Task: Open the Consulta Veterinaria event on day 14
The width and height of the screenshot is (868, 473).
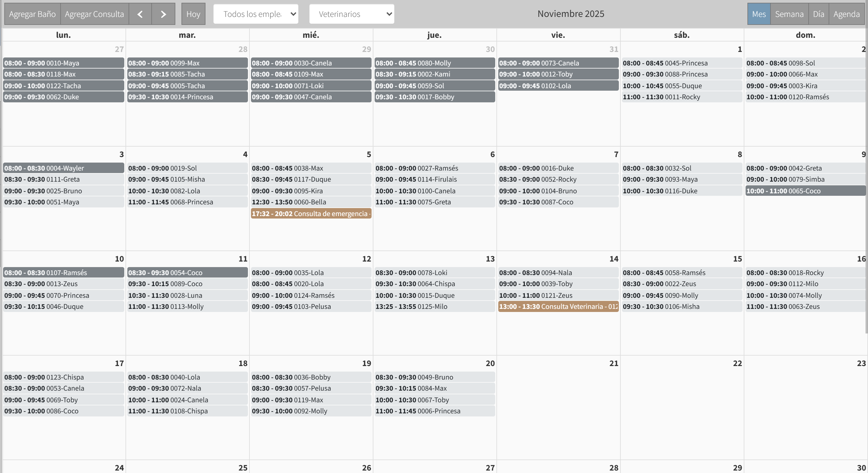Action: (558, 306)
